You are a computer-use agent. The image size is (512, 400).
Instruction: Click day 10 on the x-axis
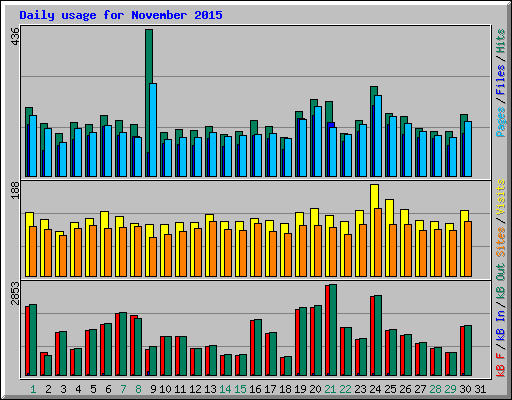pyautogui.click(x=165, y=389)
